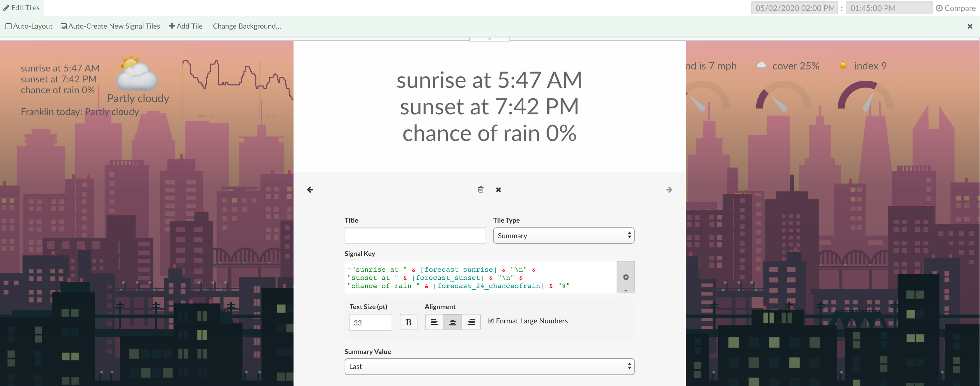
Task: Uncheck Format Large Numbers
Action: tap(491, 321)
